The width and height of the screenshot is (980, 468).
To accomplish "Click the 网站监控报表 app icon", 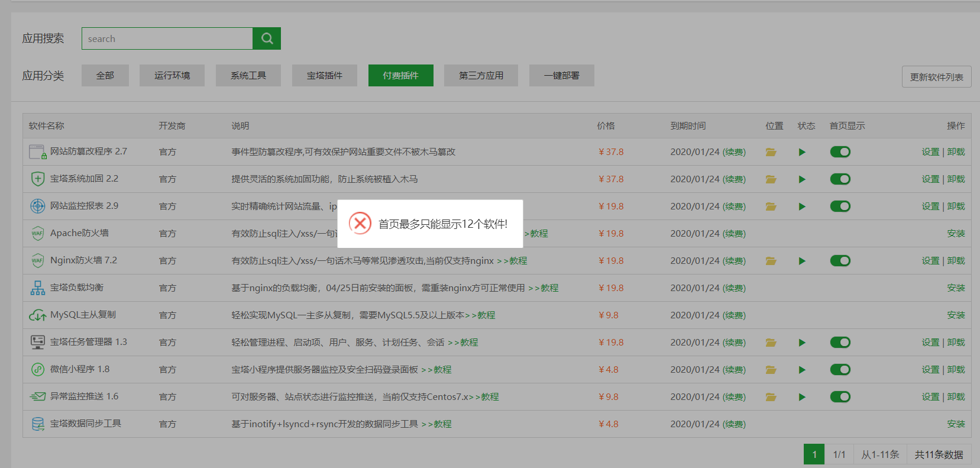I will point(38,206).
